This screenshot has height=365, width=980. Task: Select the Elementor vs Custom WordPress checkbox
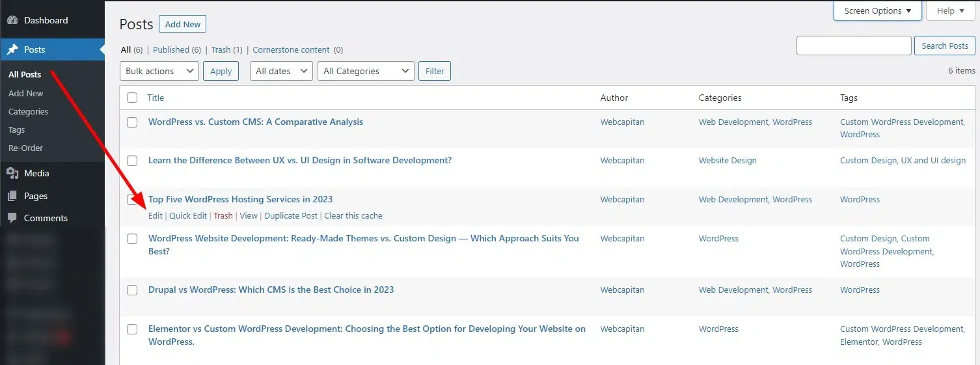point(132,329)
